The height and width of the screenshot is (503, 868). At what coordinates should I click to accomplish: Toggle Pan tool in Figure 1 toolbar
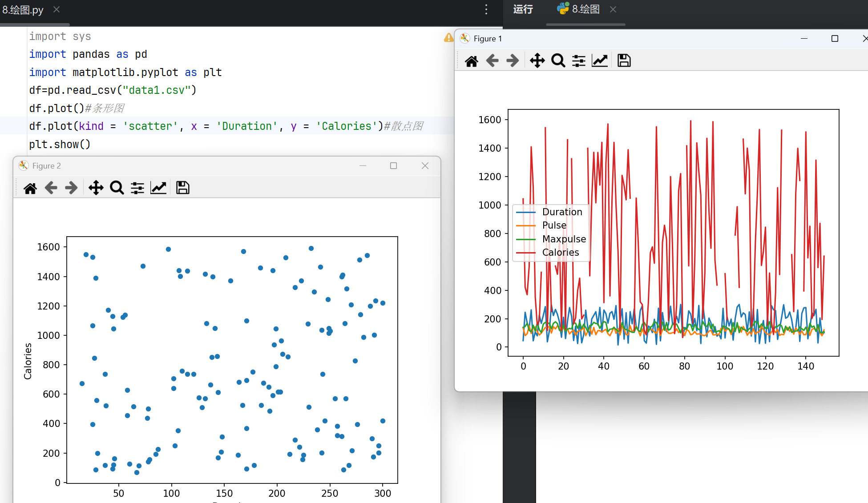(537, 61)
